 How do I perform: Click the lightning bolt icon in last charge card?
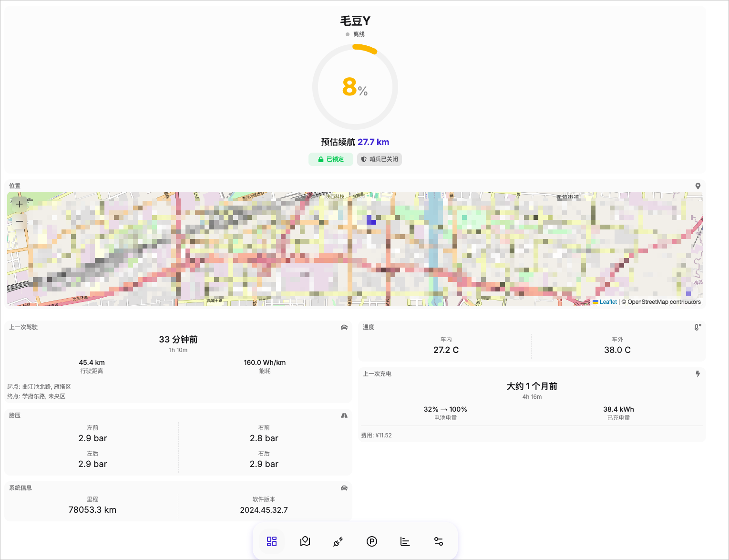(x=698, y=374)
